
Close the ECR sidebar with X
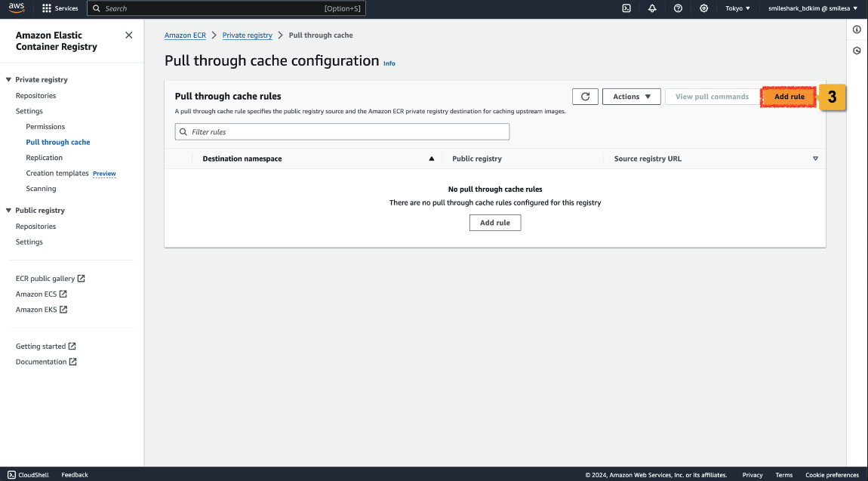tap(128, 35)
